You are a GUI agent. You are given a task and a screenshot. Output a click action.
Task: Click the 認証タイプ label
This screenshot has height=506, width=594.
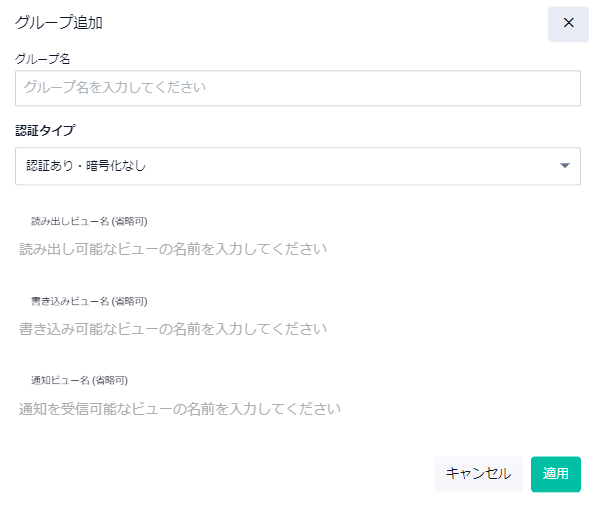[x=45, y=130]
